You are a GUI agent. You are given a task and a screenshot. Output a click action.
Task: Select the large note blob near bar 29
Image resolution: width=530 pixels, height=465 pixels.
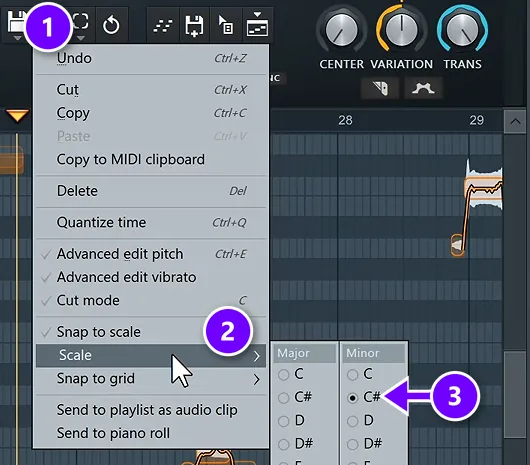tap(484, 189)
